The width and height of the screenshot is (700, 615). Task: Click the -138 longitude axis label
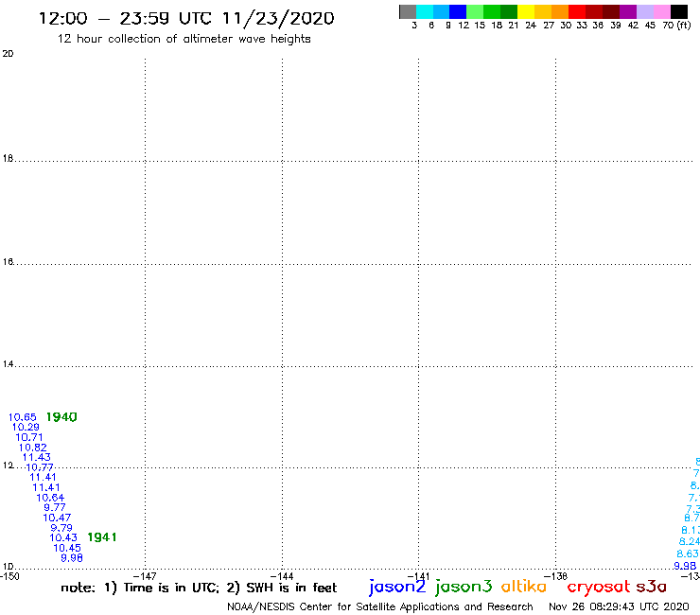click(x=555, y=576)
